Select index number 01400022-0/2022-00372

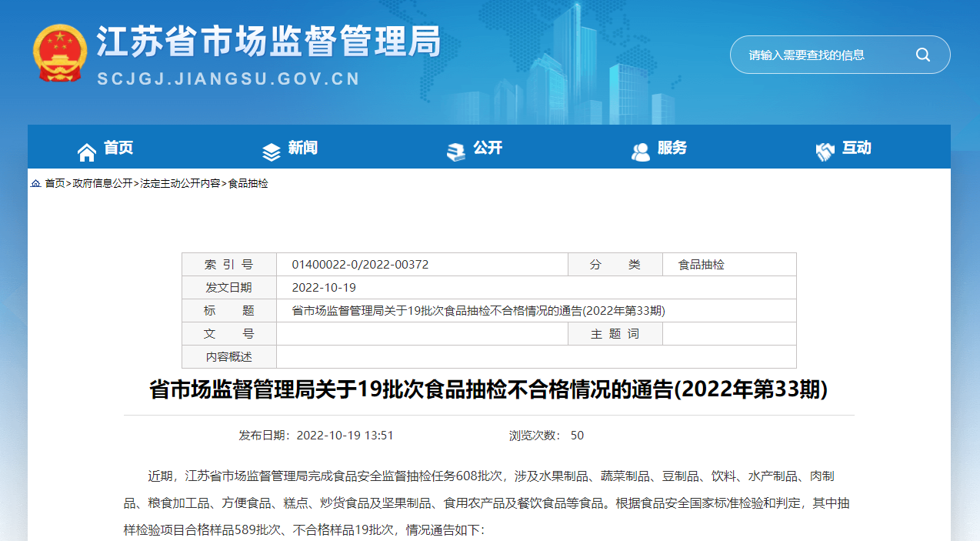click(360, 265)
